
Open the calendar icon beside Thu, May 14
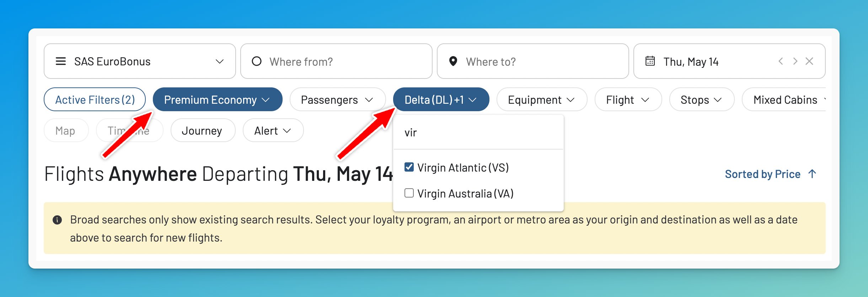pyautogui.click(x=649, y=61)
